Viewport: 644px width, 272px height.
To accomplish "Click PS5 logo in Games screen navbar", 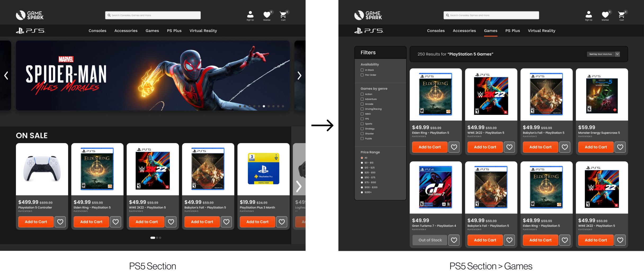I will point(369,31).
